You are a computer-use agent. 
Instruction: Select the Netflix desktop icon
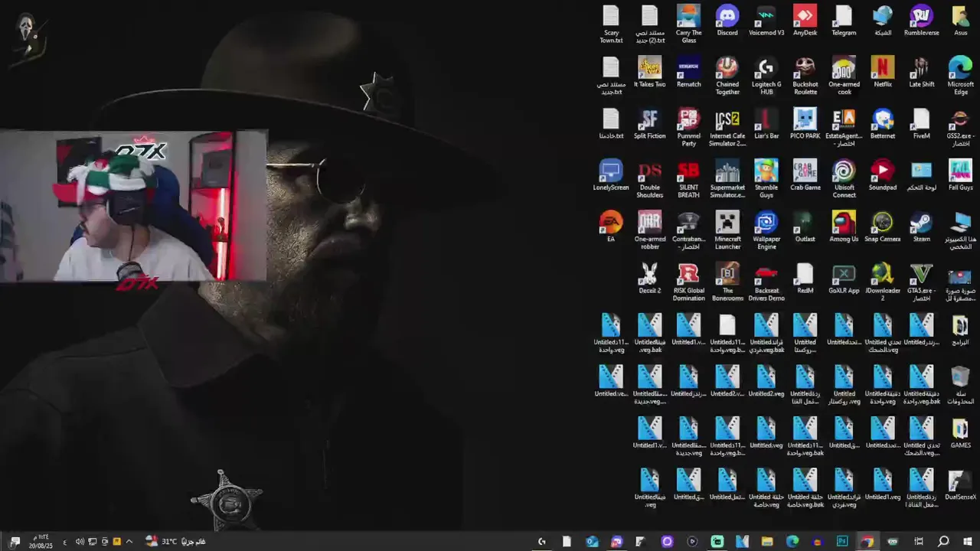pos(883,73)
